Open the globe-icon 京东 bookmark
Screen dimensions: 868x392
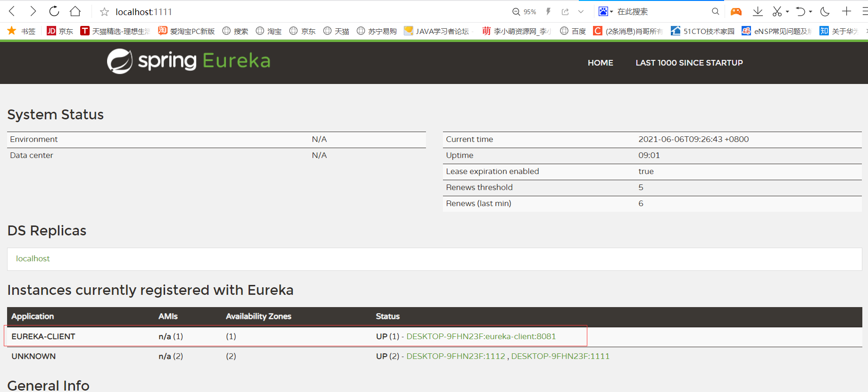coord(302,31)
